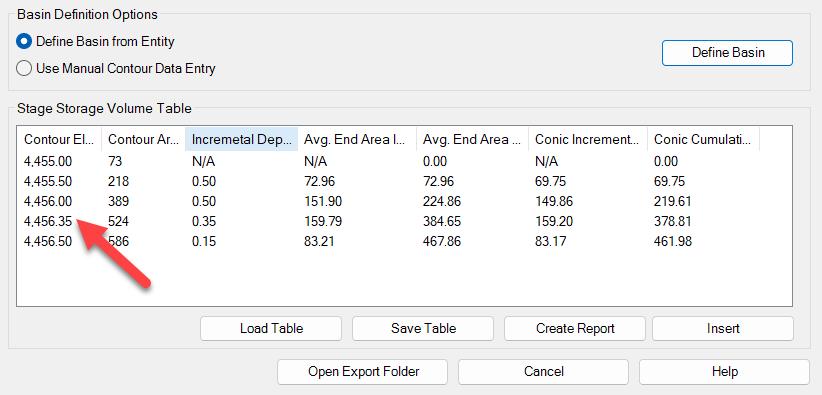The image size is (822, 395).
Task: Open the Help button
Action: click(724, 372)
